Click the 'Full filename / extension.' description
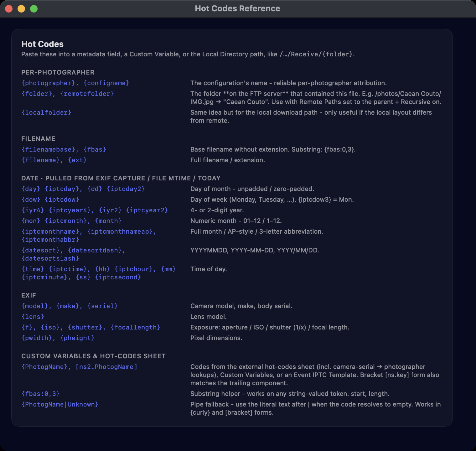Image resolution: width=476 pixels, height=451 pixels. [228, 160]
